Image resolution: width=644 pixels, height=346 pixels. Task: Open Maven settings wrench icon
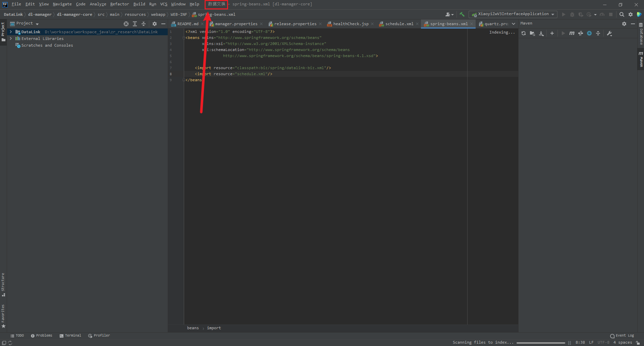609,33
